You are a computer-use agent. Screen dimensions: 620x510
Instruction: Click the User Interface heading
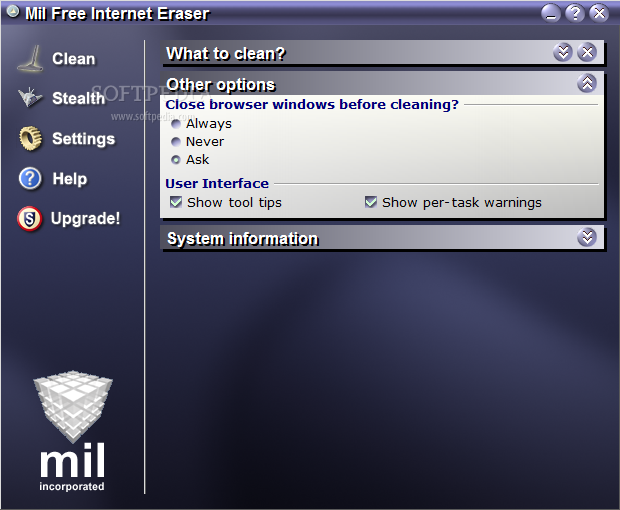coord(217,183)
